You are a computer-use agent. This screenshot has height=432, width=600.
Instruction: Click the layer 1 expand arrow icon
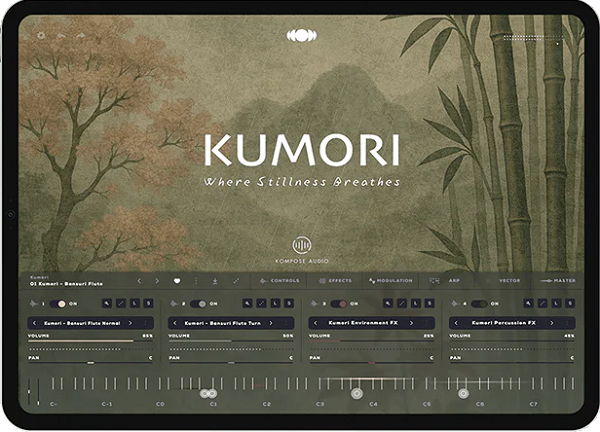121,303
